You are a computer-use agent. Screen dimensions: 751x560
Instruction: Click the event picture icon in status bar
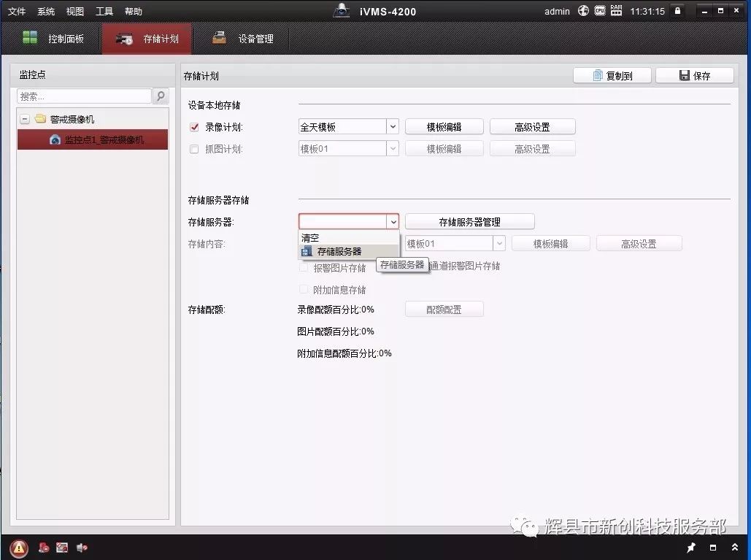point(62,548)
